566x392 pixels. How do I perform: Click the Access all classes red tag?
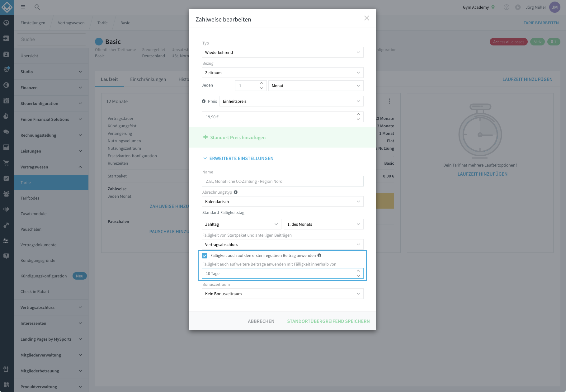click(508, 42)
